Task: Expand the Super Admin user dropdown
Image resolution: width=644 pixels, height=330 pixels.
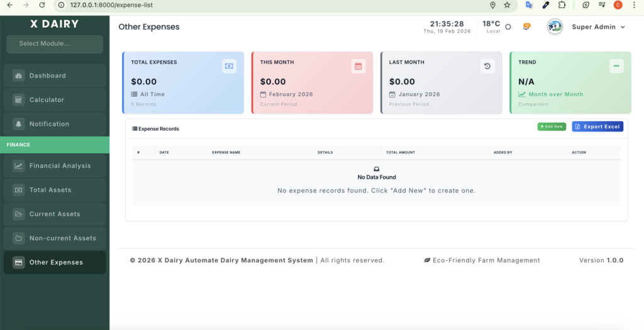Action: tap(598, 27)
